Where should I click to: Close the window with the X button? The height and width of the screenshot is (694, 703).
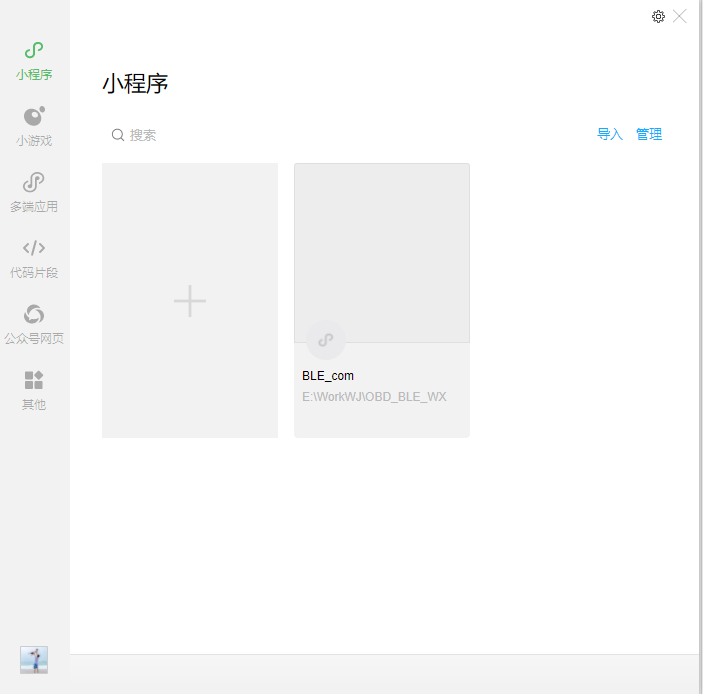[x=680, y=16]
